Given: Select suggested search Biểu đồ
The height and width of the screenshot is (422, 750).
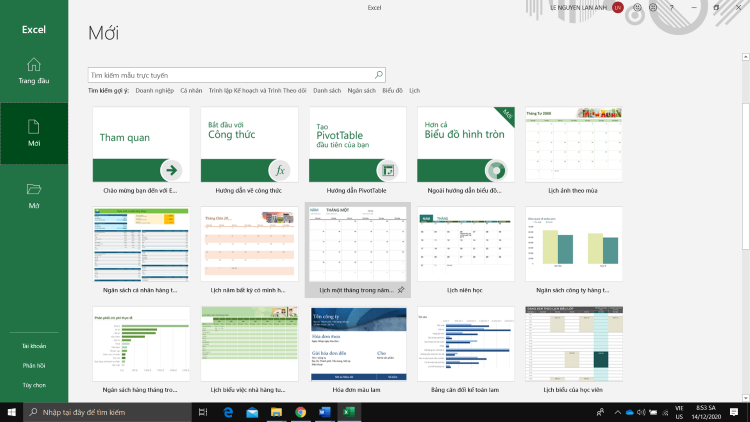Looking at the screenshot, I should tap(392, 90).
